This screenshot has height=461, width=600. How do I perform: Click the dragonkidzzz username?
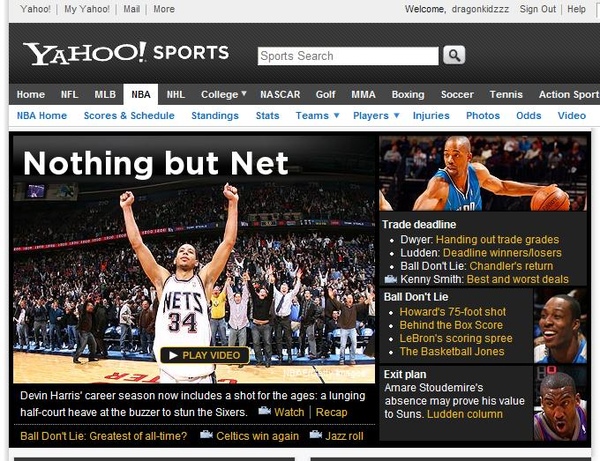(x=480, y=9)
